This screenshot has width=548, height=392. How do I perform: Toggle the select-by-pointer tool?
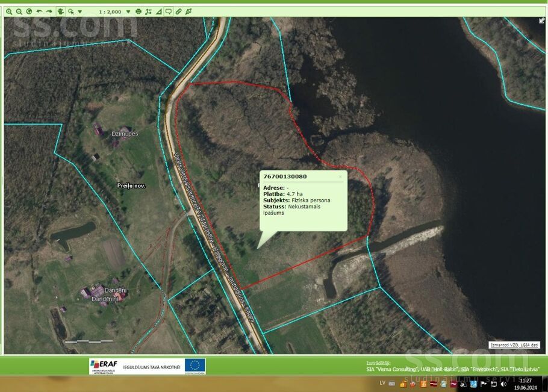click(71, 11)
